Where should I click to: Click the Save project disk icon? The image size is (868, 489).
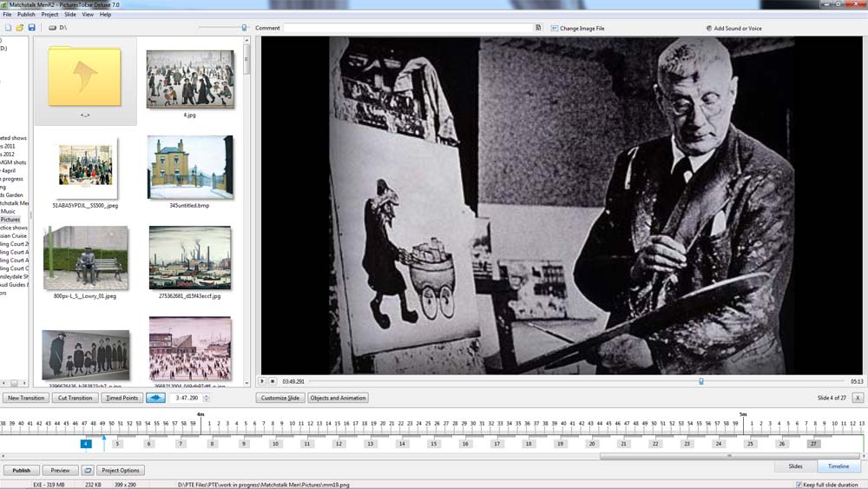coord(32,28)
